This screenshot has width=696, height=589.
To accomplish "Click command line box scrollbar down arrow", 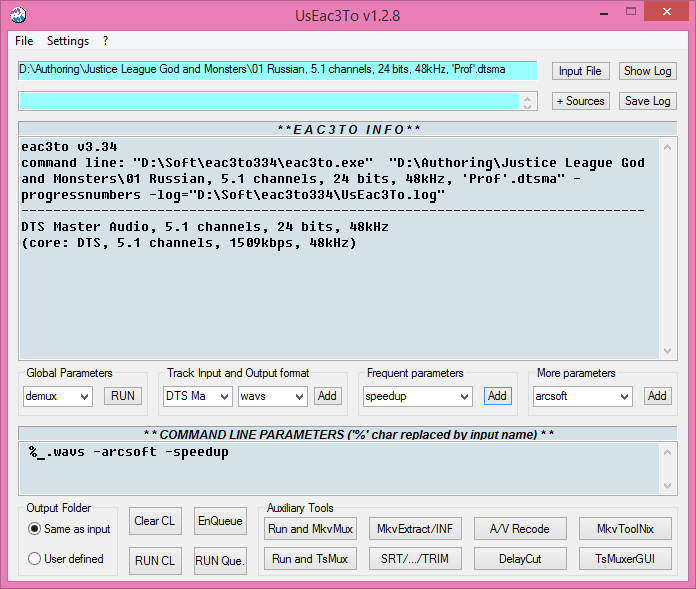I will 667,486.
